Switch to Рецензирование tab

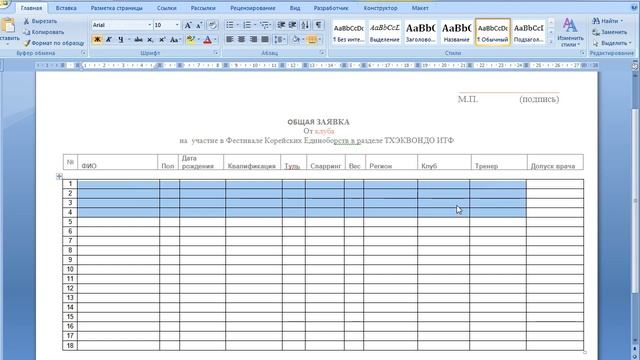click(253, 8)
